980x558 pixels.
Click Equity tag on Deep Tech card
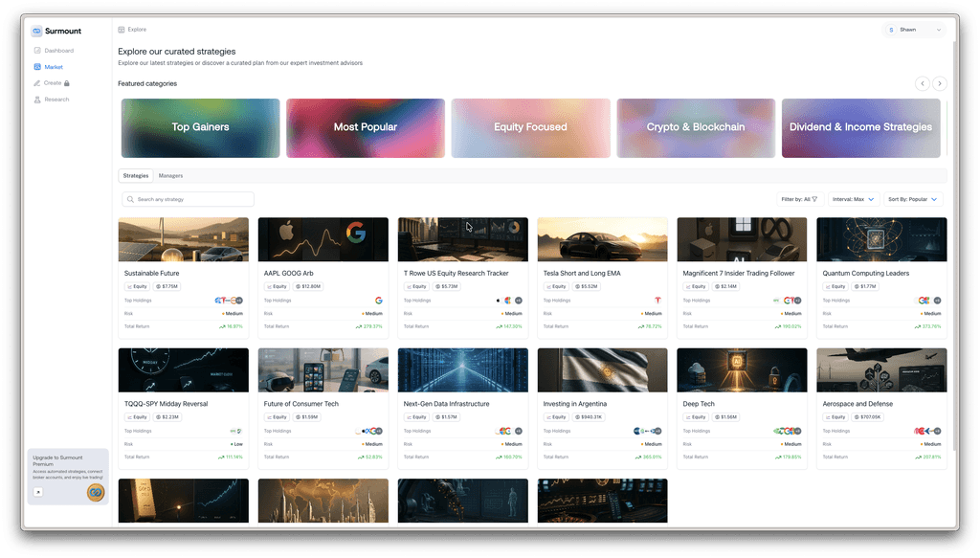(x=696, y=417)
